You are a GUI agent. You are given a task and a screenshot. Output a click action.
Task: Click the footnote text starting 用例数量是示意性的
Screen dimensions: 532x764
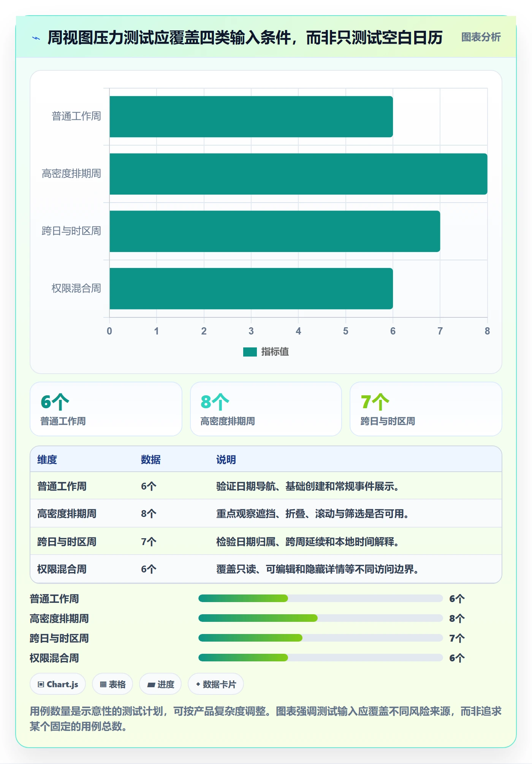(266, 719)
